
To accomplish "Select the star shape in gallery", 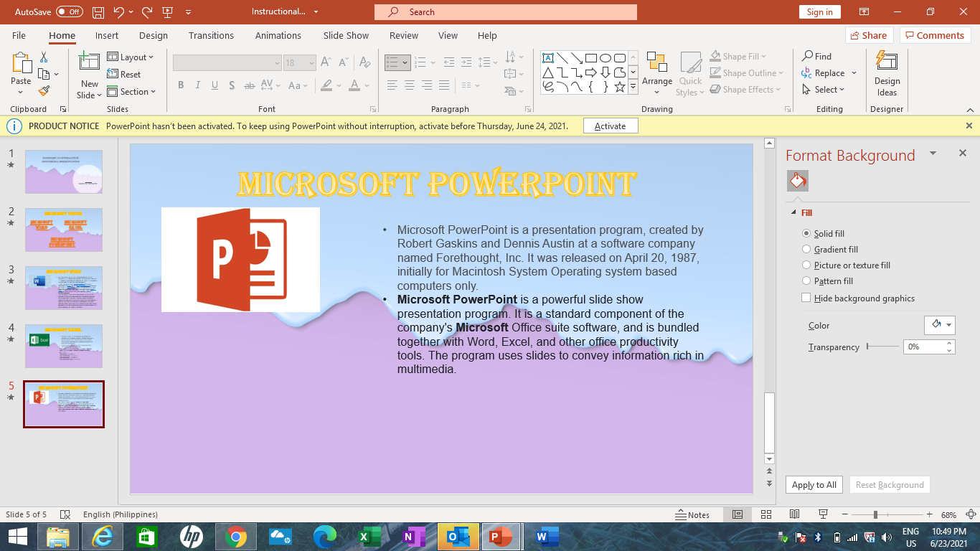I will pos(620,87).
